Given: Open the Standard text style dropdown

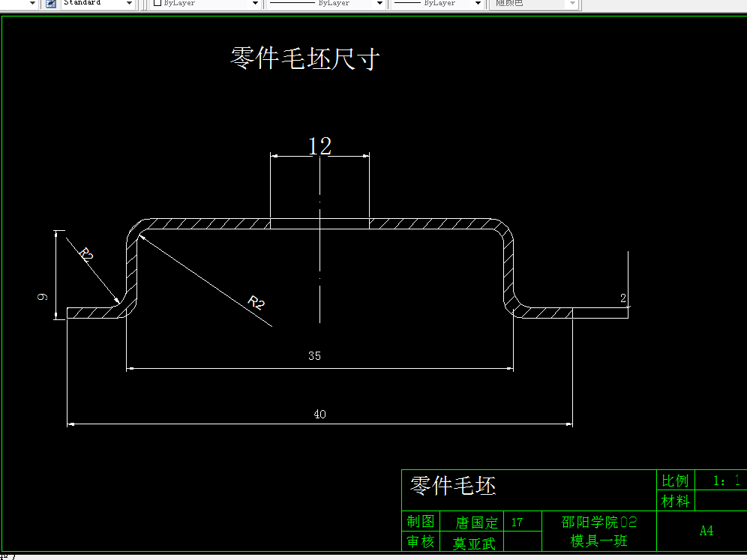Looking at the screenshot, I should [127, 4].
